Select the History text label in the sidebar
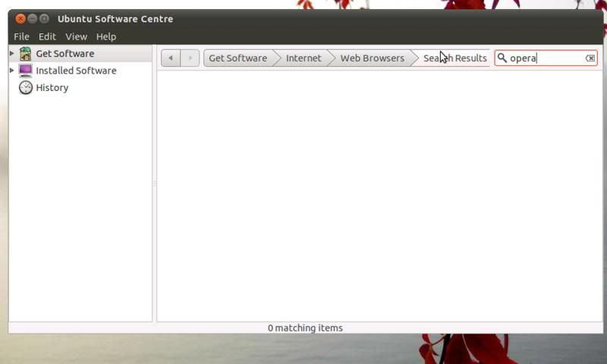 (52, 88)
